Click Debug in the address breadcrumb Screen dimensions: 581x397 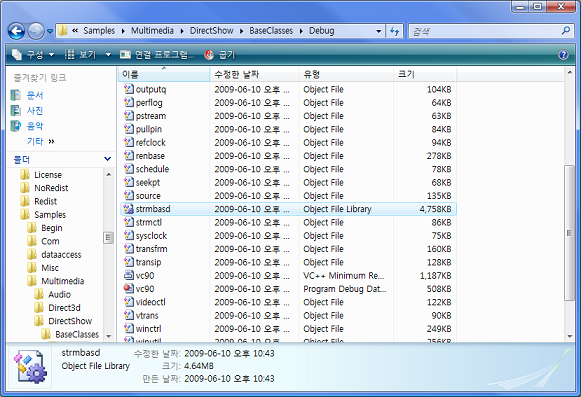(x=322, y=31)
